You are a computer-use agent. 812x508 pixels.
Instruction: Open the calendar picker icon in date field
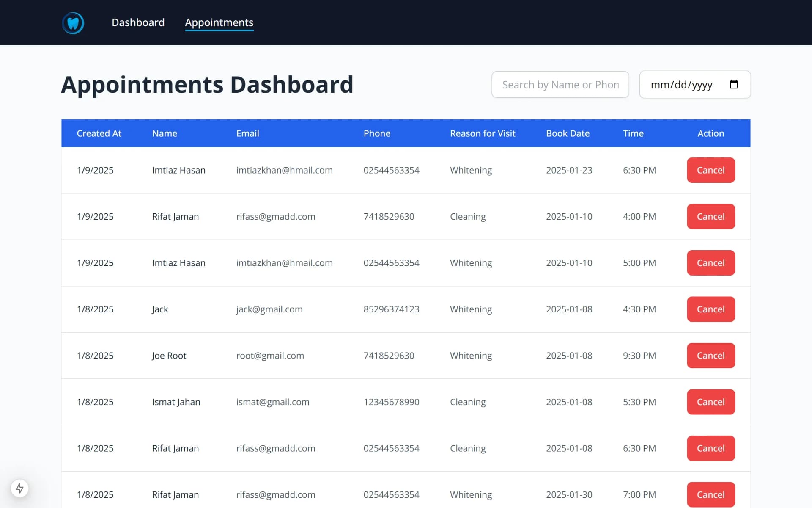tap(734, 84)
